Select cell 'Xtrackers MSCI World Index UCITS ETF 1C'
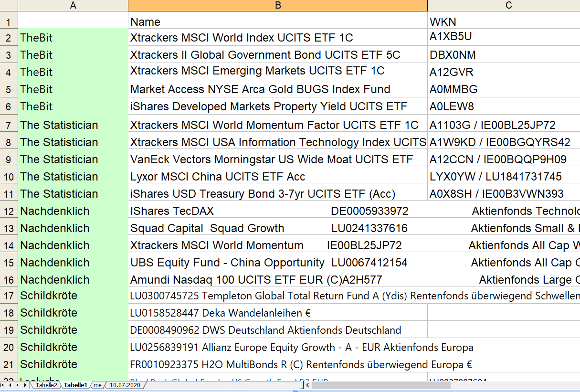The height and width of the screenshot is (392, 580). click(278, 37)
